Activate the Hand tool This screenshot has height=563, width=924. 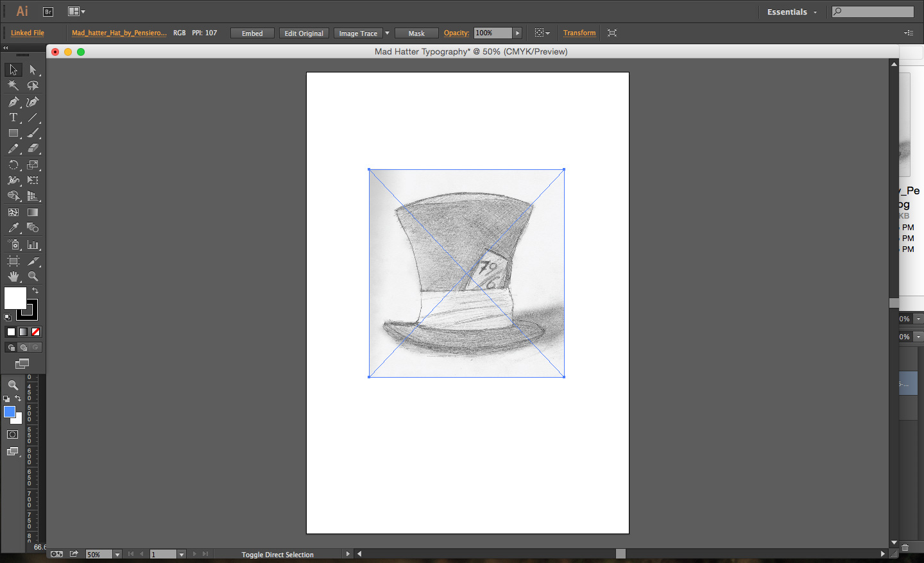point(13,276)
